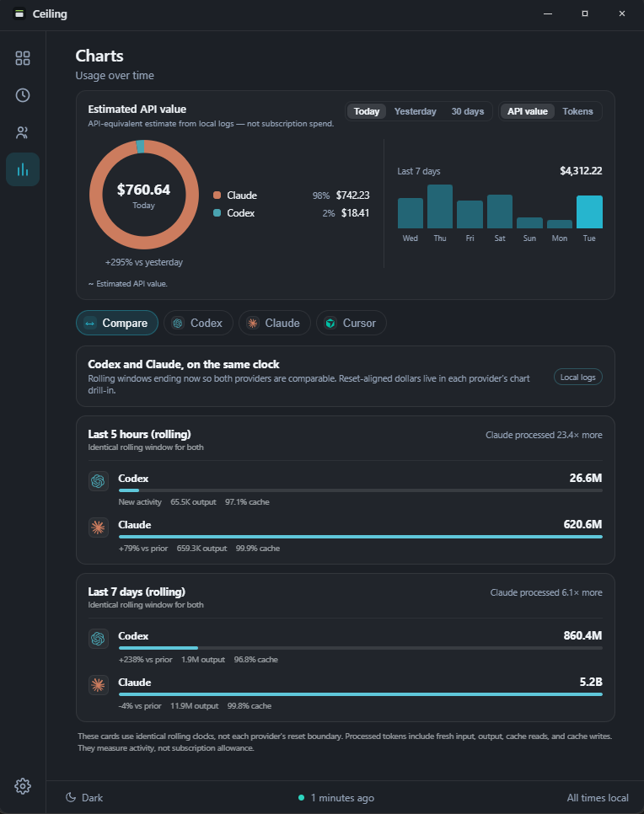
Task: Click the moon icon next to Dark
Action: point(71,797)
